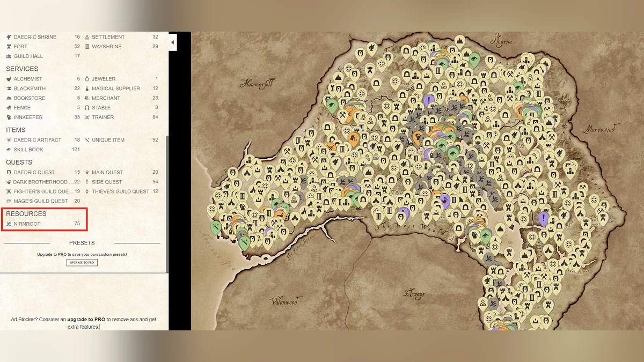Click the purple hand marker on the map

[x=445, y=201]
